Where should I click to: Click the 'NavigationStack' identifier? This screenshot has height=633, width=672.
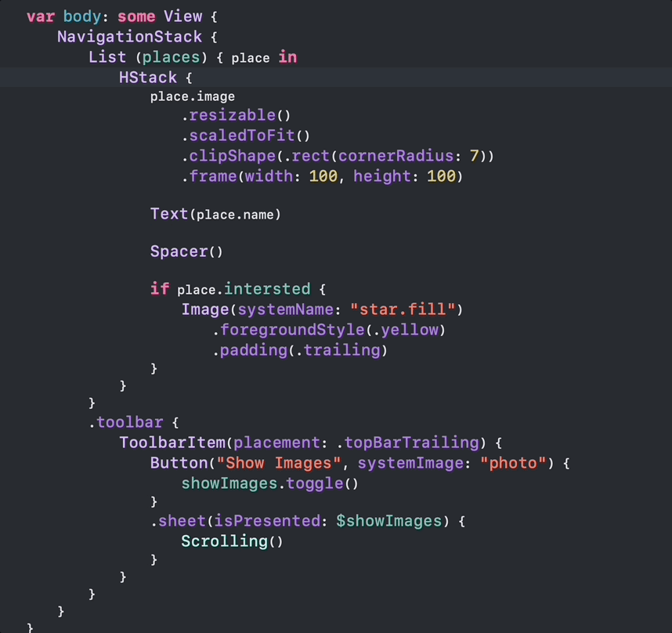tap(129, 37)
